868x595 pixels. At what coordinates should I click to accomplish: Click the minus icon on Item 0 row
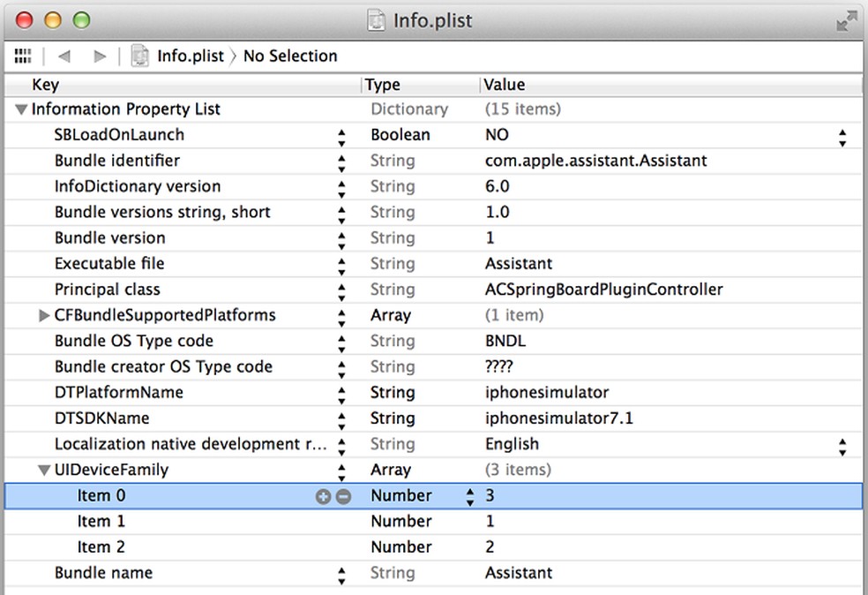point(343,496)
